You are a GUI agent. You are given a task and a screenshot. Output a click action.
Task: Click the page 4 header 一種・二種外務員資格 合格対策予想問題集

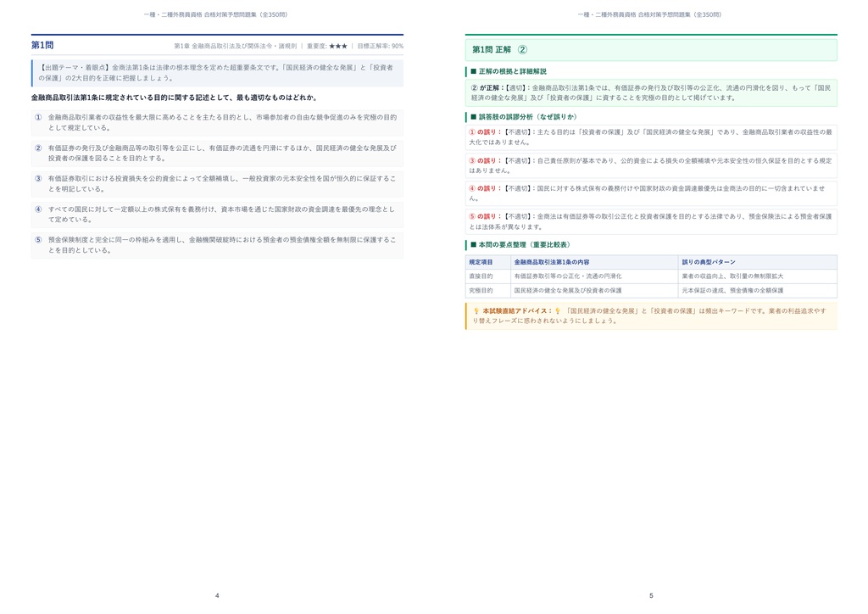[x=216, y=14]
